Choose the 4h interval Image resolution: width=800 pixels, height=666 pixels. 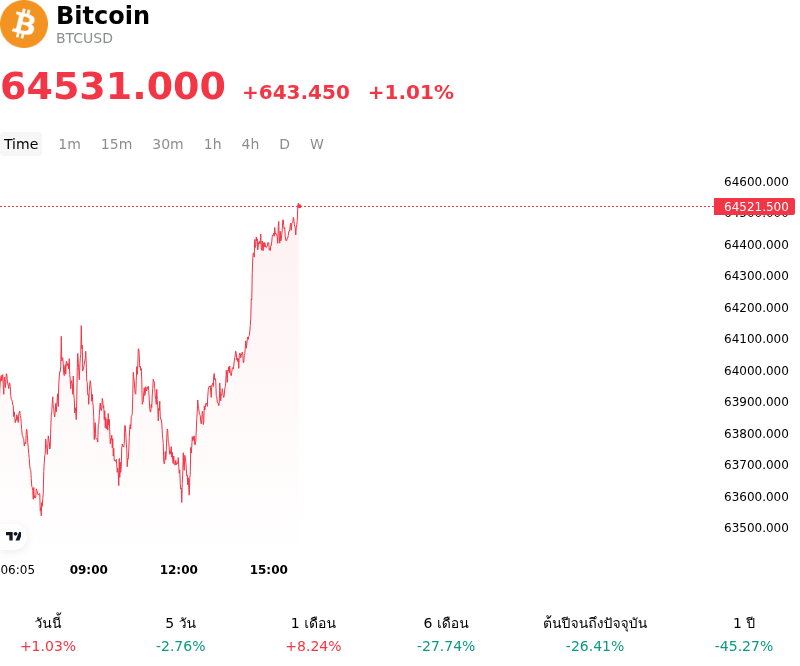(250, 144)
